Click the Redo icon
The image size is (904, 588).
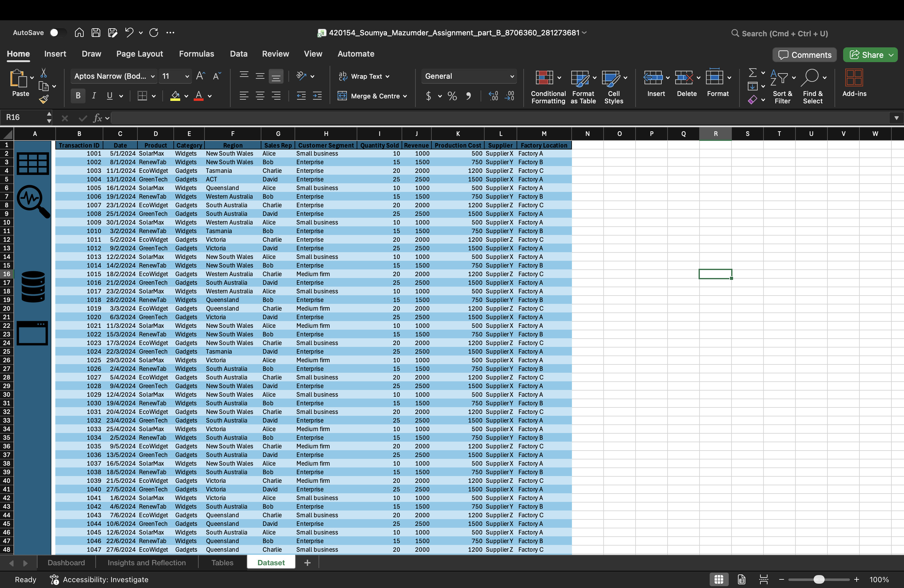[x=154, y=33]
